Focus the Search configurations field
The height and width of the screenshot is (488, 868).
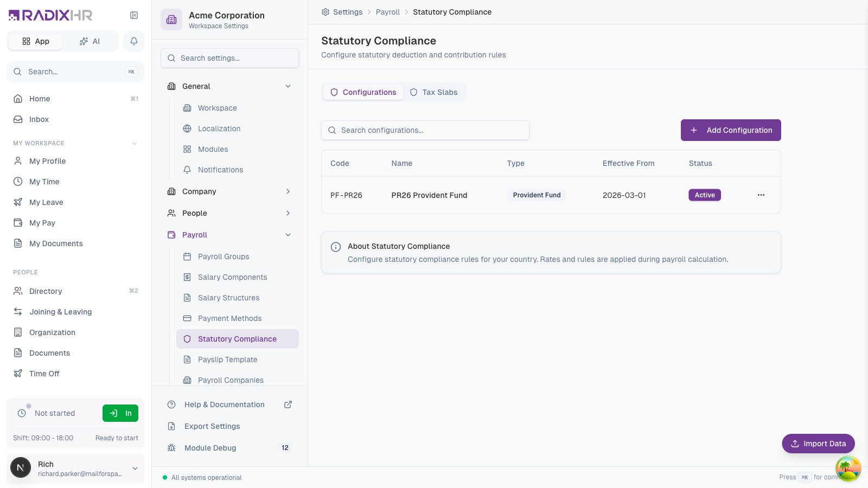(425, 130)
